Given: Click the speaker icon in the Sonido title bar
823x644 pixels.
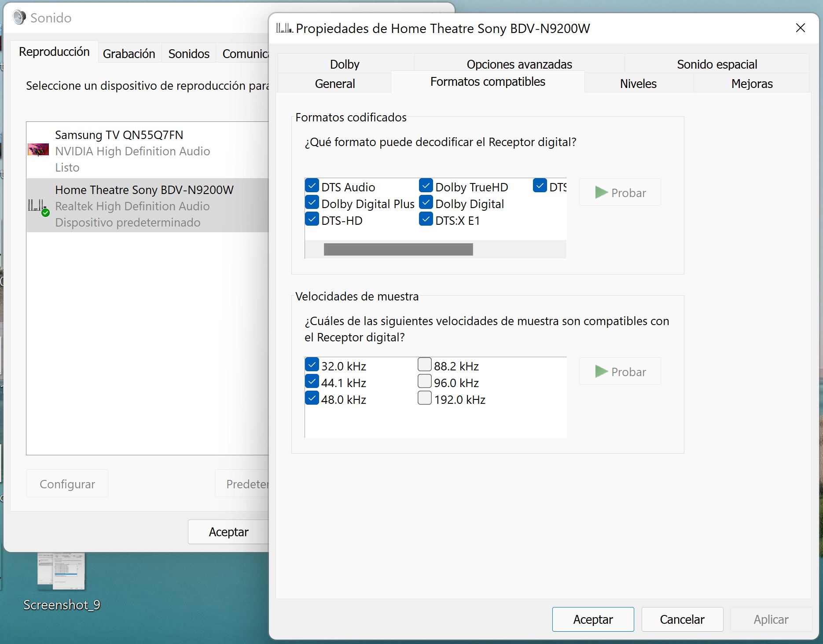Looking at the screenshot, I should (x=19, y=18).
